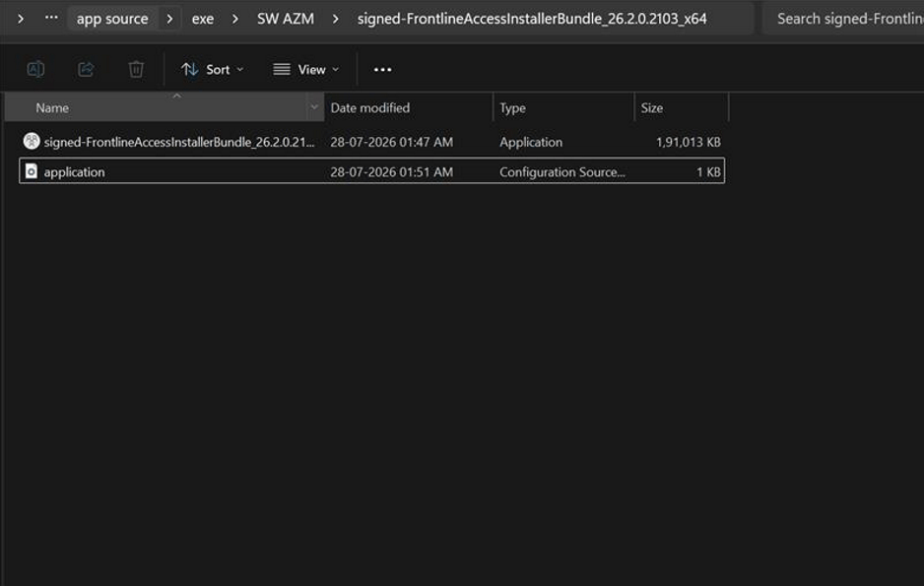Open Name column filter dropdown arrow
The image size is (924, 586).
click(x=314, y=107)
